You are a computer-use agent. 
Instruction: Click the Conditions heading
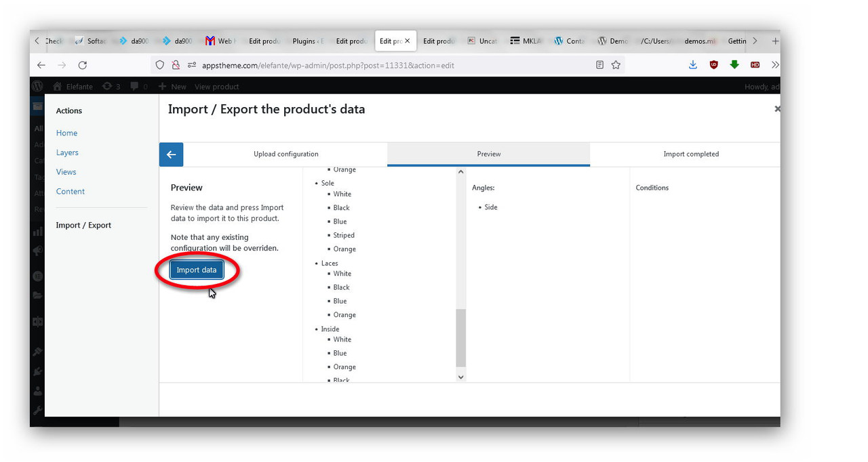pyautogui.click(x=652, y=188)
